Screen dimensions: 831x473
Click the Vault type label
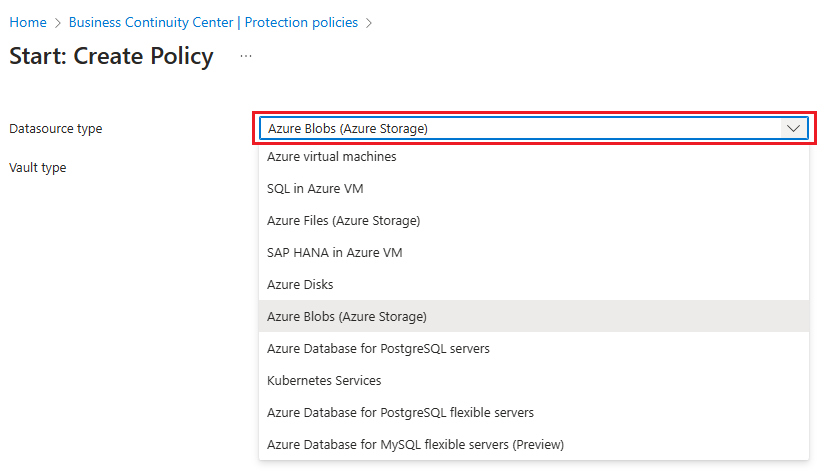pyautogui.click(x=38, y=168)
